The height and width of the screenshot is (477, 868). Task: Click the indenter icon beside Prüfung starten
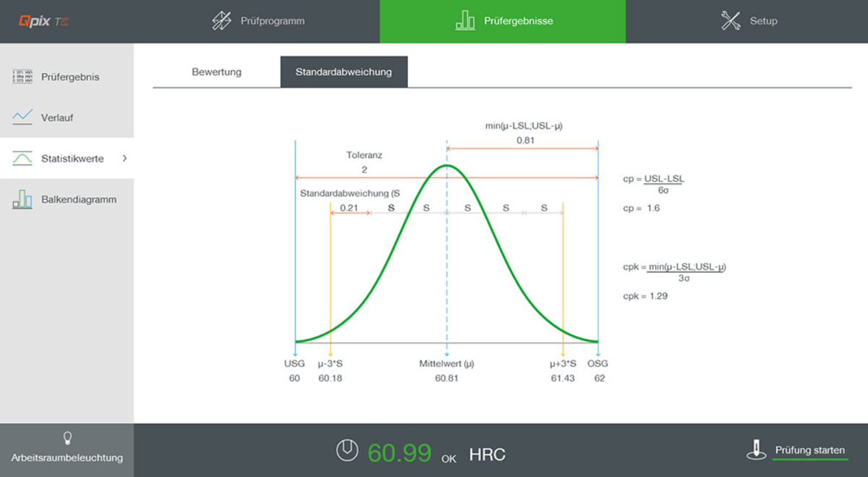tap(756, 450)
